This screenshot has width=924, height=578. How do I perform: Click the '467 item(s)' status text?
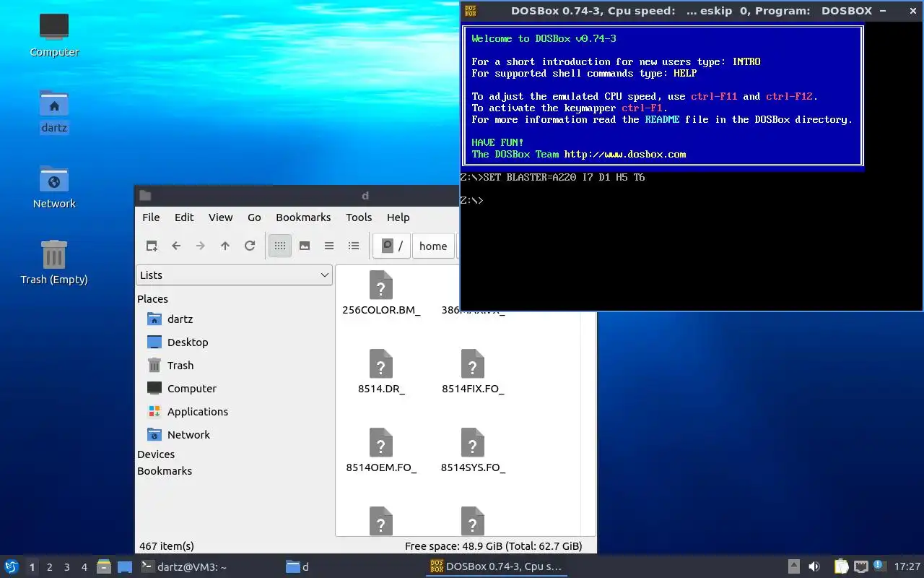coord(167,545)
